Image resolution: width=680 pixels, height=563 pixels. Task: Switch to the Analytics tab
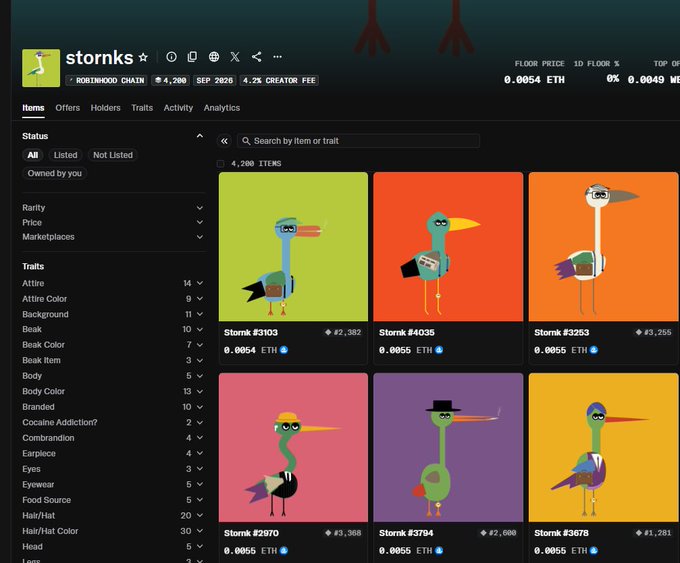pyautogui.click(x=222, y=108)
